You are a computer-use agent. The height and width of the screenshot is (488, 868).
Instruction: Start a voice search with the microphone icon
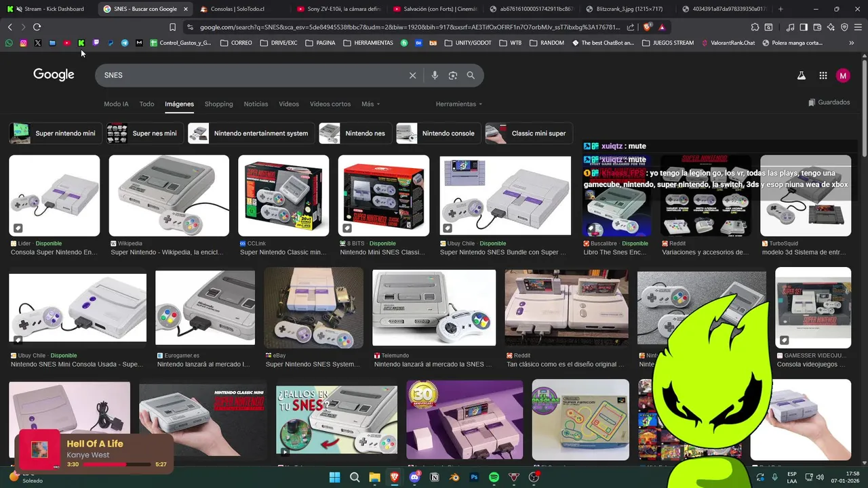[x=435, y=75]
